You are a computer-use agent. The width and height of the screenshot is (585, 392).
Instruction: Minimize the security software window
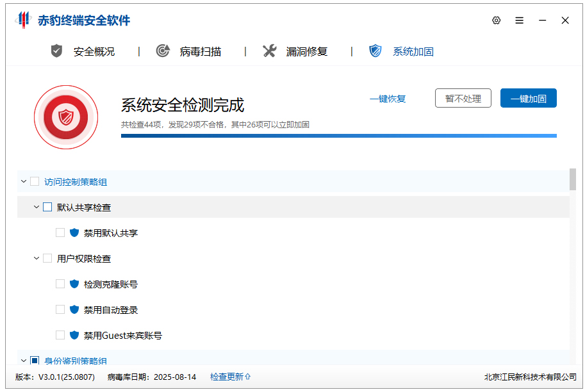543,20
